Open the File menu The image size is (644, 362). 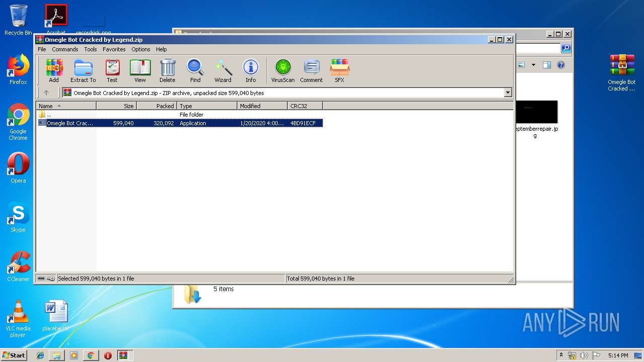42,49
